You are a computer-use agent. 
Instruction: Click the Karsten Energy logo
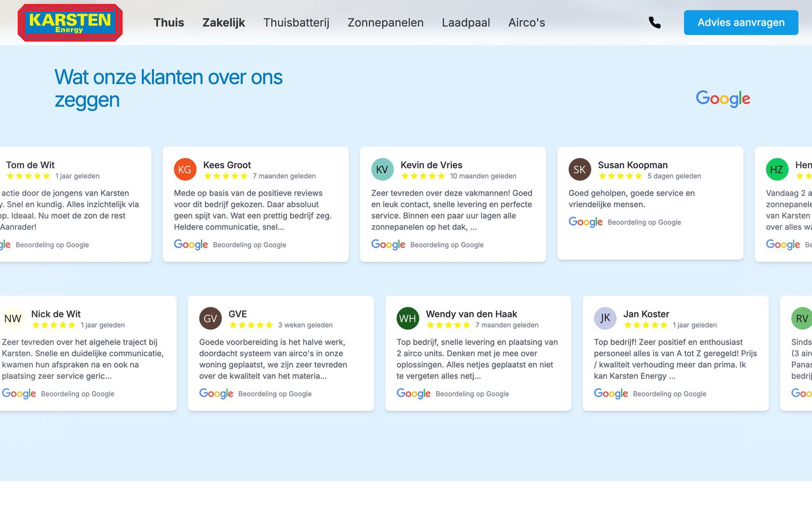[70, 23]
